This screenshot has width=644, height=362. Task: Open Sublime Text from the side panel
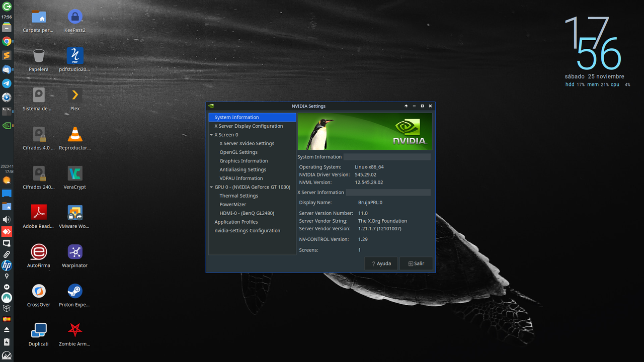coord(7,55)
